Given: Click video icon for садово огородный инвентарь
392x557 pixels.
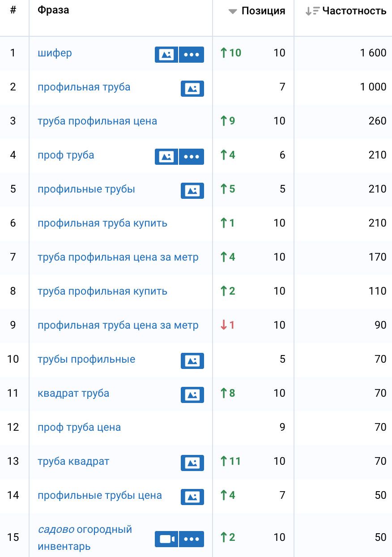Looking at the screenshot, I should click(166, 539).
